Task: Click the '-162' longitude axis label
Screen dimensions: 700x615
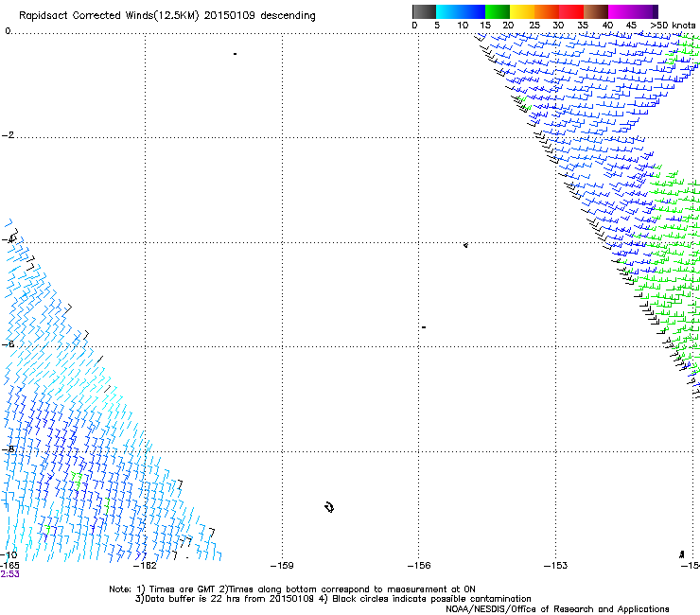Action: (x=145, y=566)
